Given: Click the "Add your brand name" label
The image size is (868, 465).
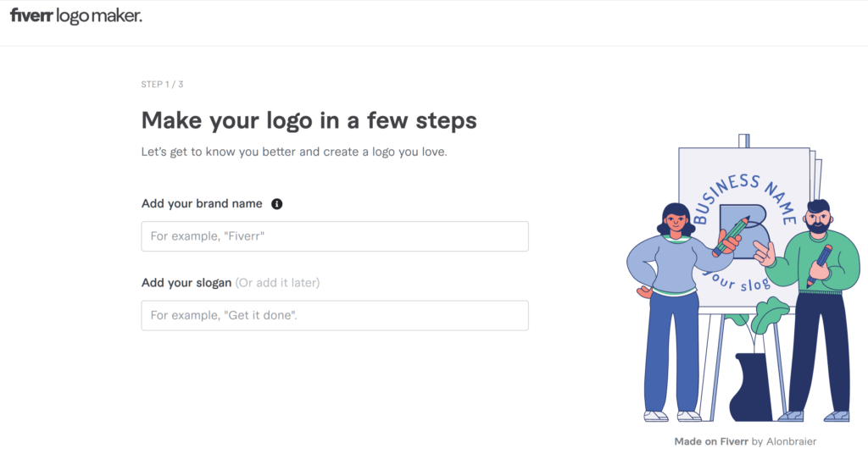Looking at the screenshot, I should tap(202, 203).
